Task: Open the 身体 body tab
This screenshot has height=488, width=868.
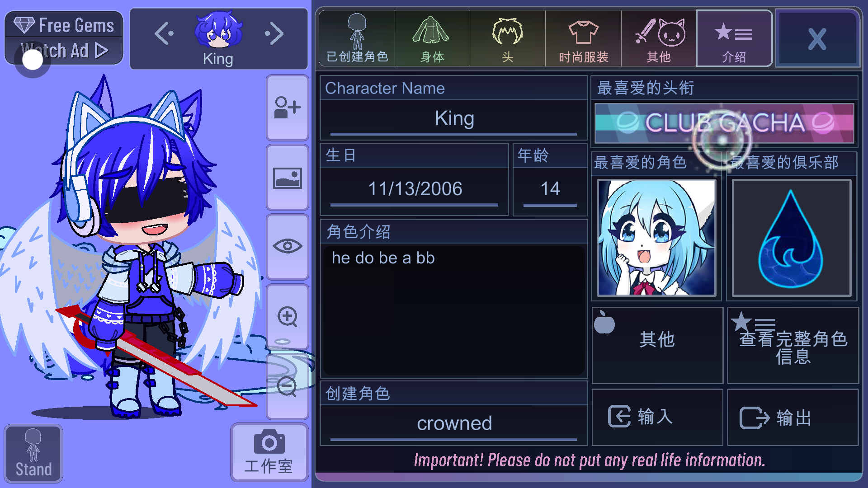Action: pos(432,39)
